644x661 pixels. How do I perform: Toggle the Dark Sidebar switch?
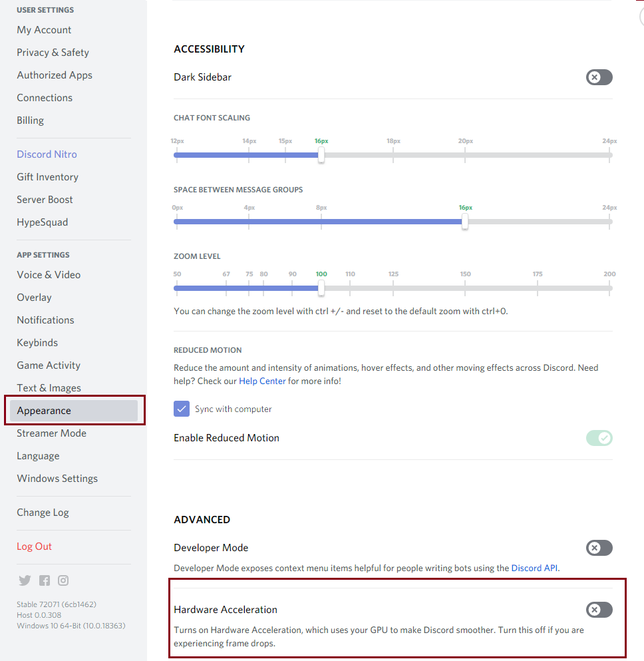point(599,77)
